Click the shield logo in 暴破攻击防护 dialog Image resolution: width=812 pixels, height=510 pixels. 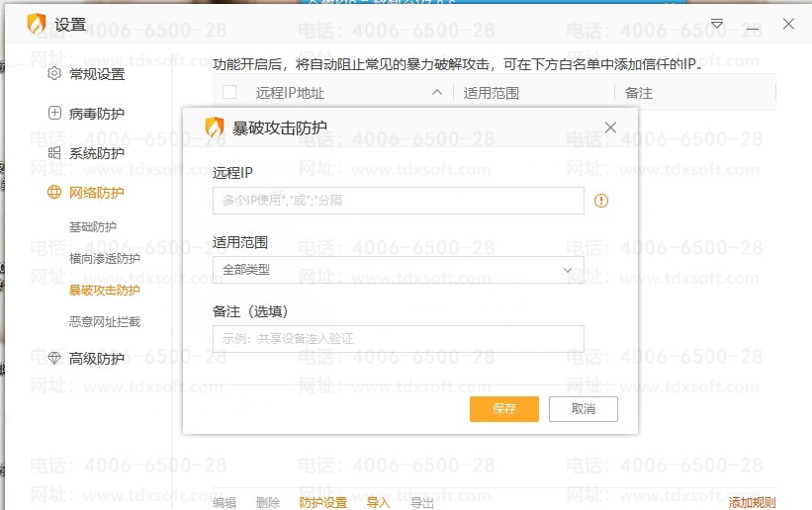pos(215,127)
